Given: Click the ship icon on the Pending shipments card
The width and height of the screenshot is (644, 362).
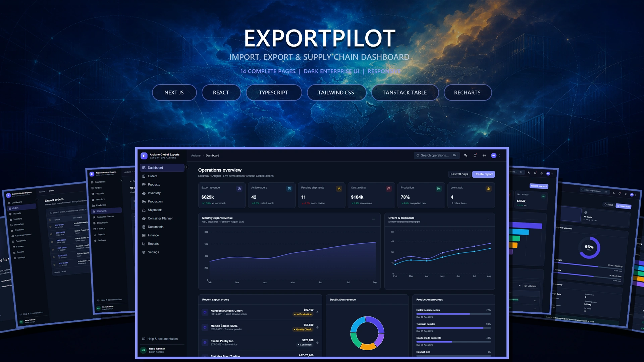Looking at the screenshot, I should coord(339,189).
